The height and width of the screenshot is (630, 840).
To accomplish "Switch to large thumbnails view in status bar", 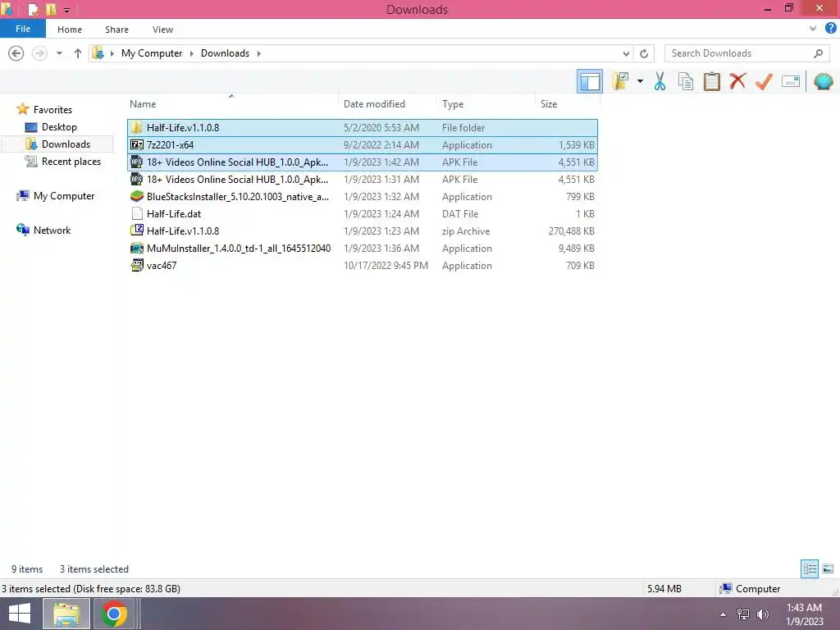I will click(828, 568).
